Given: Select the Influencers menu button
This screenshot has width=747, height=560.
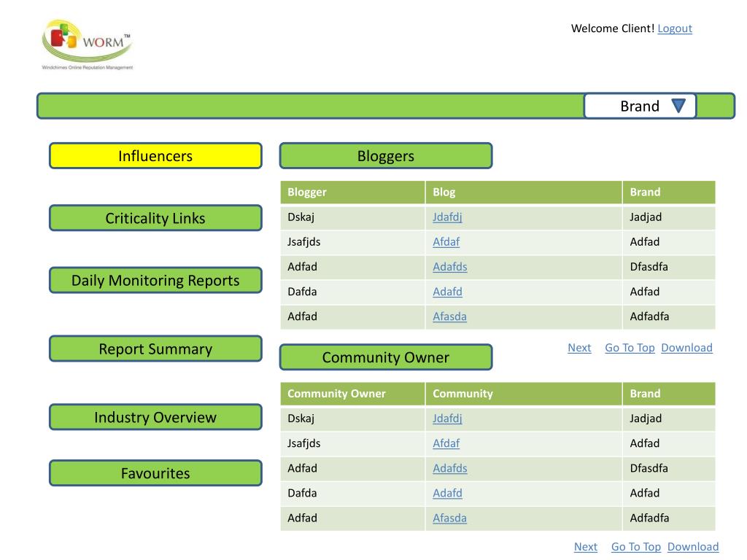Looking at the screenshot, I should (155, 156).
